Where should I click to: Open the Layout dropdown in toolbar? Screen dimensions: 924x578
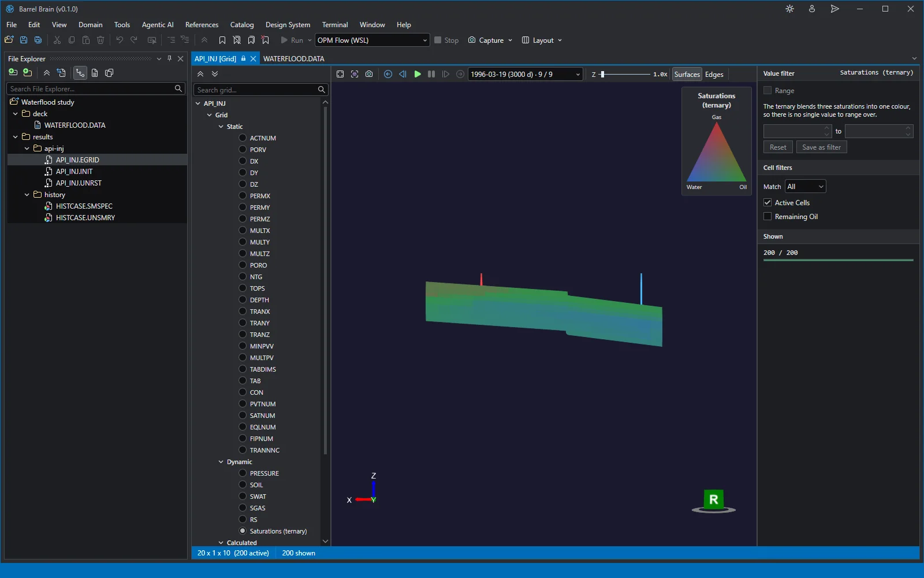[542, 40]
